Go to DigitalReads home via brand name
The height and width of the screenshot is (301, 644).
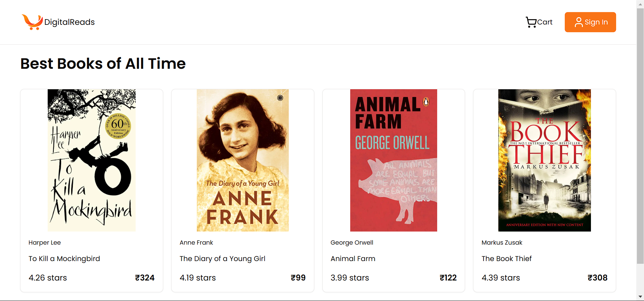click(x=70, y=22)
